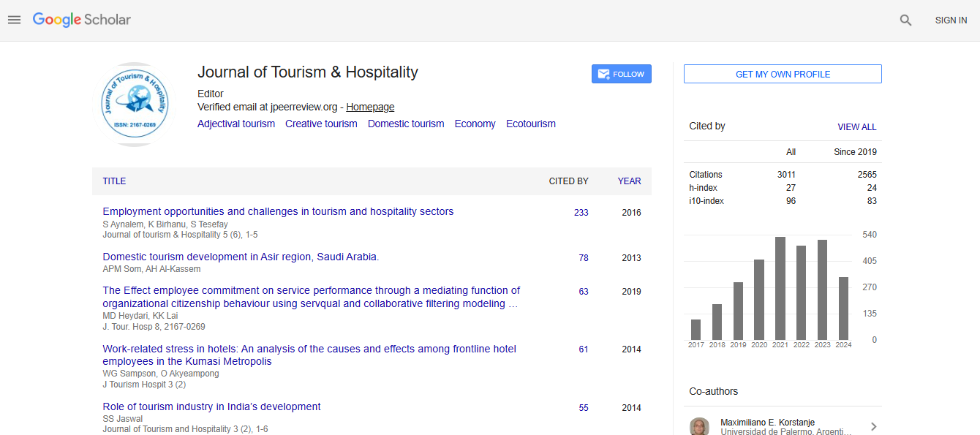980x435 pixels.
Task: Sort publications by Year column header
Action: pos(629,181)
